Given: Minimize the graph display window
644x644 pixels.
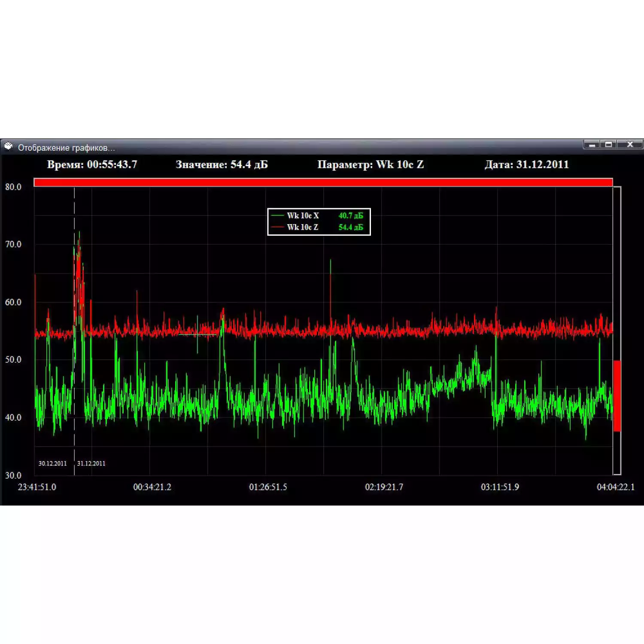Looking at the screenshot, I should [x=592, y=145].
